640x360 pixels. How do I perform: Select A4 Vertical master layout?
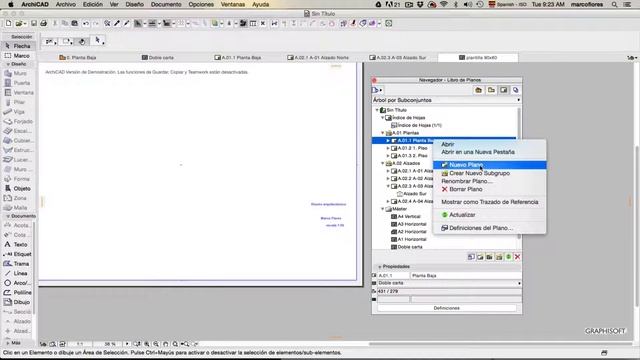pyautogui.click(x=406, y=217)
